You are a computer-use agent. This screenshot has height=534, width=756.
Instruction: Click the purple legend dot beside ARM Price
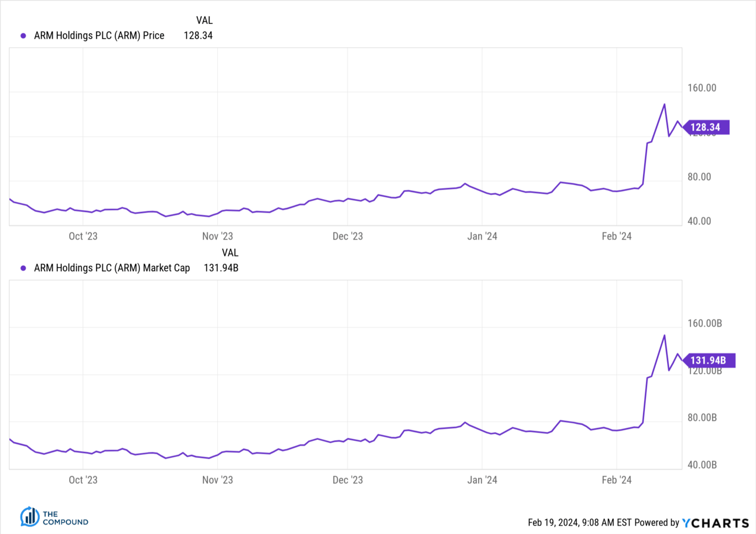[23, 36]
